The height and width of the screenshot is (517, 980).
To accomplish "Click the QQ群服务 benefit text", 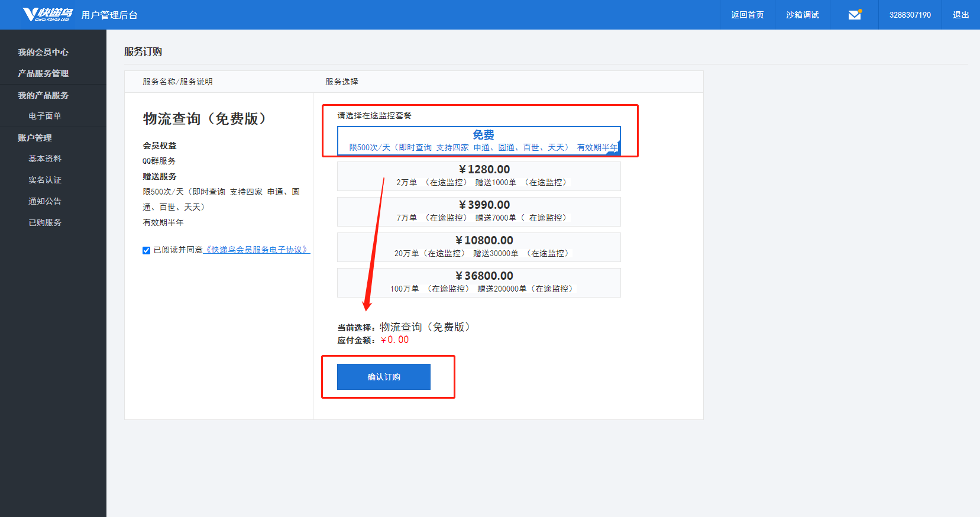I will point(159,161).
